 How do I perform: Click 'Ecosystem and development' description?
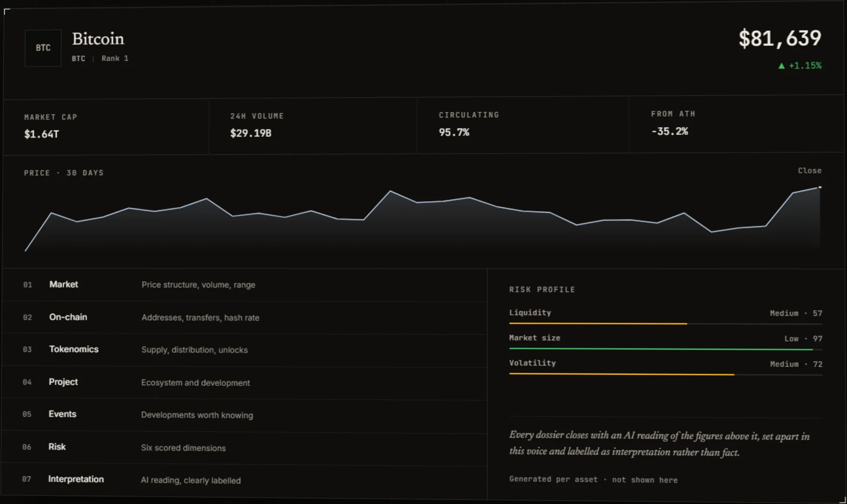[x=195, y=383]
